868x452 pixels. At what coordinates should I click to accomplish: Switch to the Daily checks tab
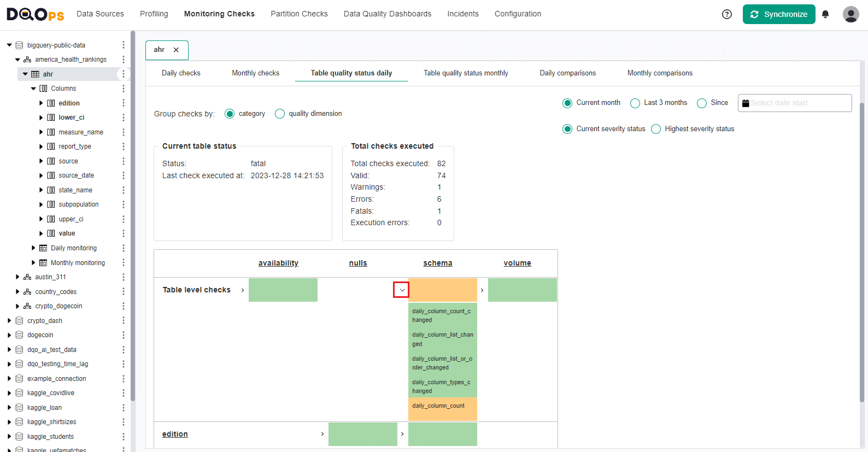(x=181, y=73)
